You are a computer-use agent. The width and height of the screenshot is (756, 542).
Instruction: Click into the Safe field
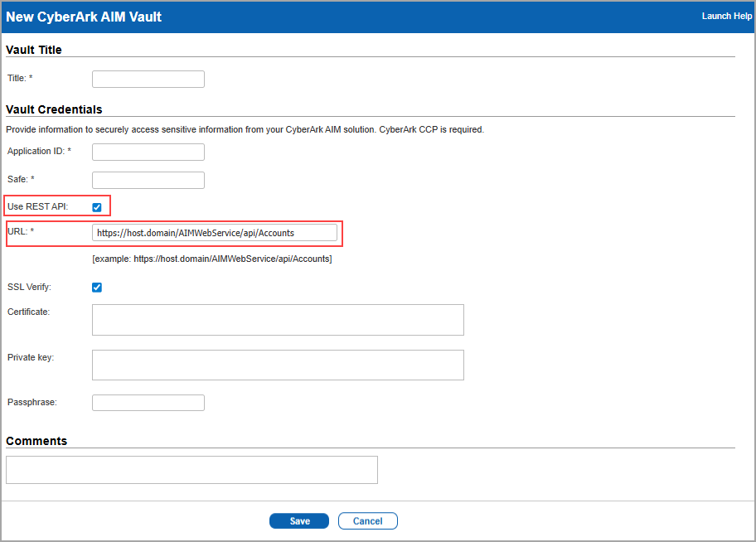(148, 181)
